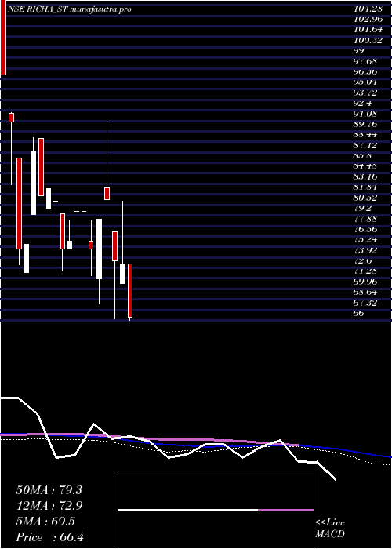The image size is (392, 549).
Task: Click the 99 price axis label
Action: (x=359, y=50)
